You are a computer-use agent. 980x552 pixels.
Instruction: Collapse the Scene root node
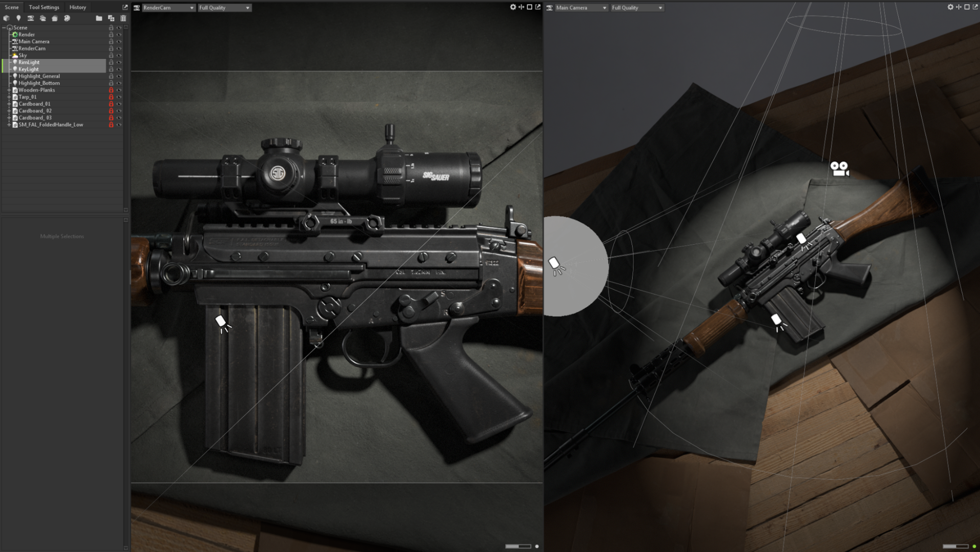point(4,27)
